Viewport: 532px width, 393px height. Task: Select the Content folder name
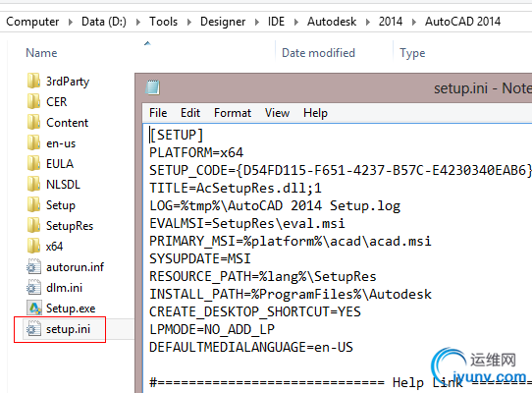coord(67,123)
